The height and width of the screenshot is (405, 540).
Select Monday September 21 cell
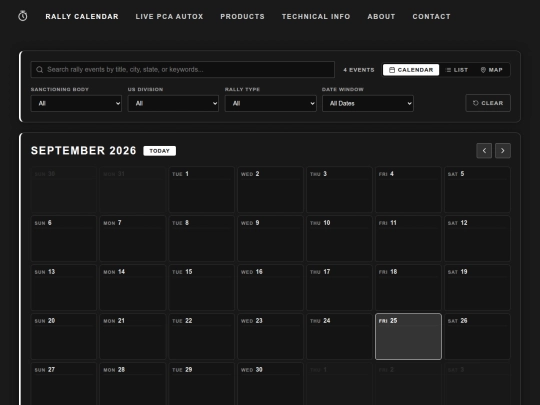133,336
